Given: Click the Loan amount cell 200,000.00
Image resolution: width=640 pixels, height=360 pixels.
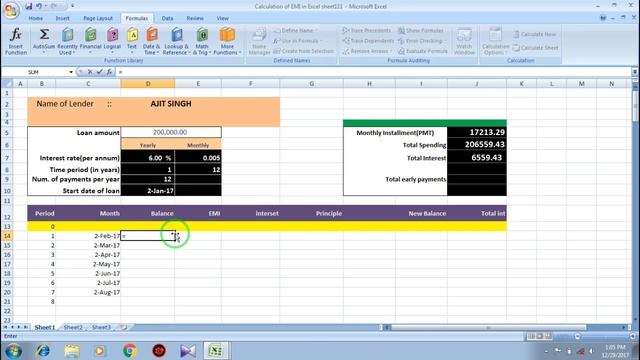Looking at the screenshot, I should click(171, 132).
